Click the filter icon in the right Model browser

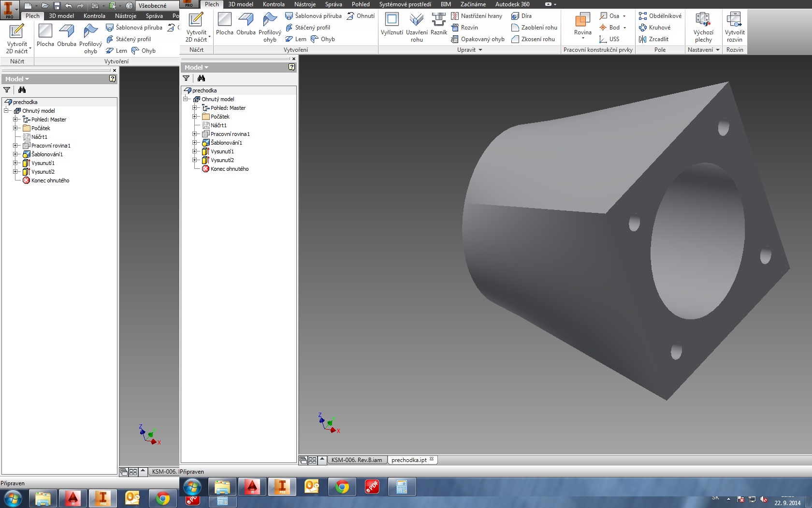(x=186, y=78)
